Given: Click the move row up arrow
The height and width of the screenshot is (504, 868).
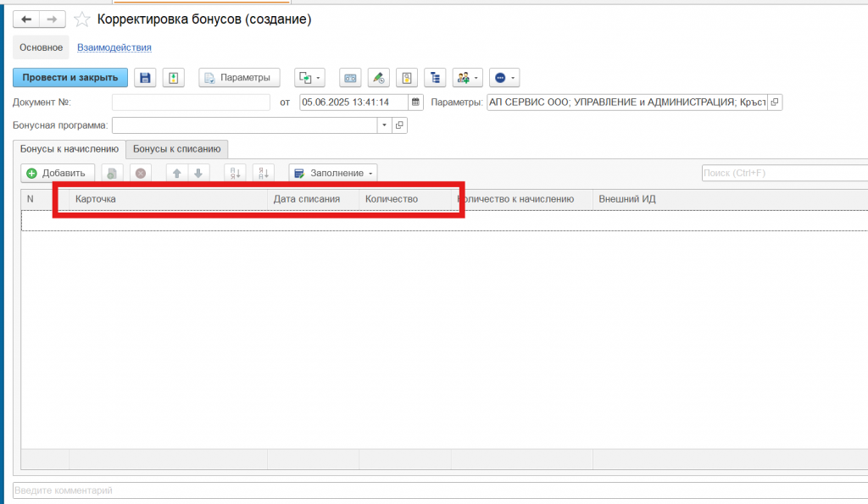Looking at the screenshot, I should point(177,173).
